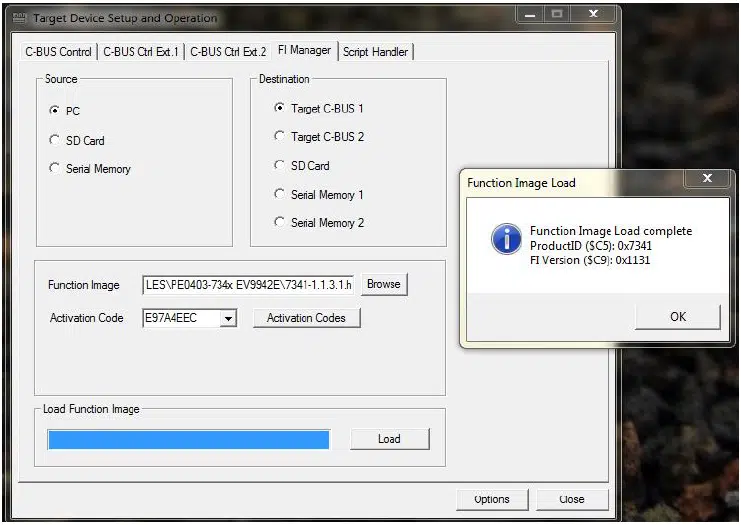
Task: Choose SD Card as the destination
Action: coord(279,165)
